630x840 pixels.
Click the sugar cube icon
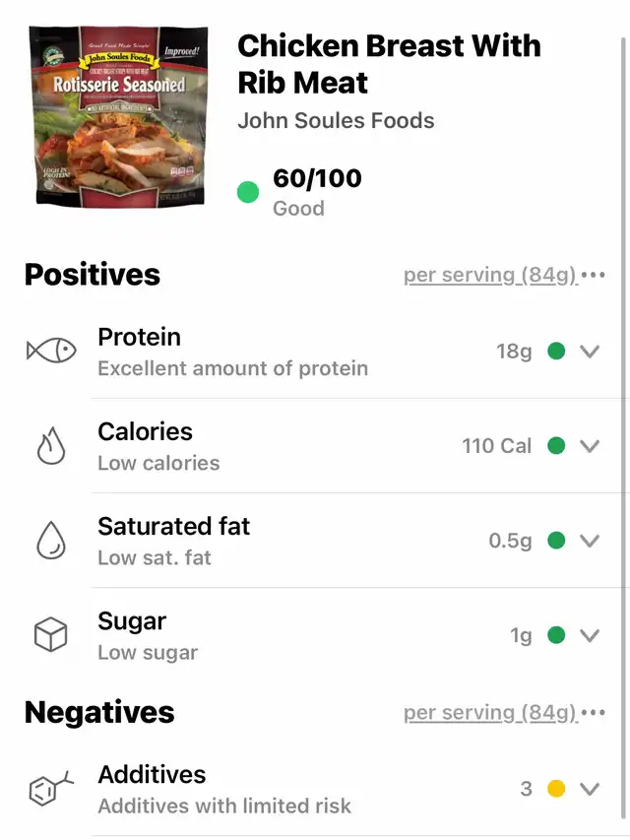[51, 634]
